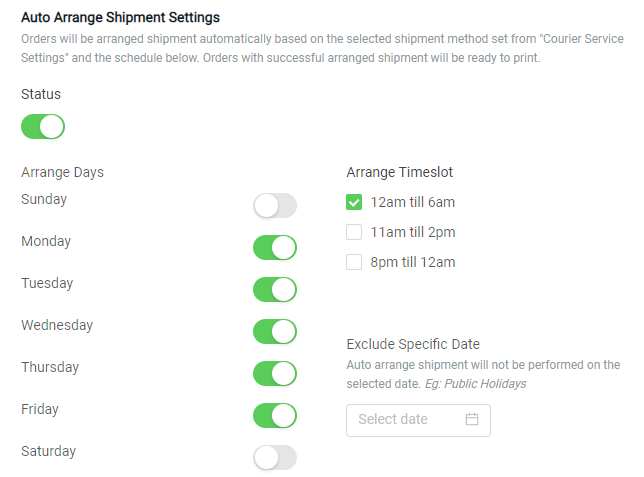Turn off the Tuesday toggle
This screenshot has width=644, height=477.
coord(275,289)
